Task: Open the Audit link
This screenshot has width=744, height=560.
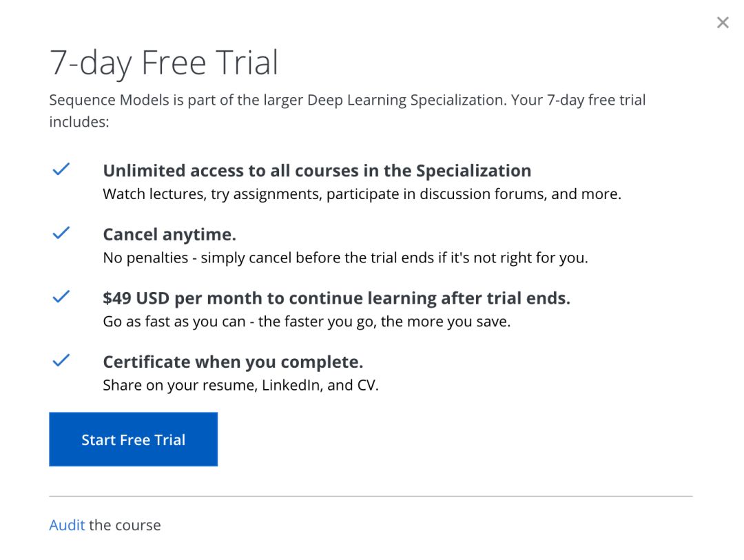Action: 67,525
